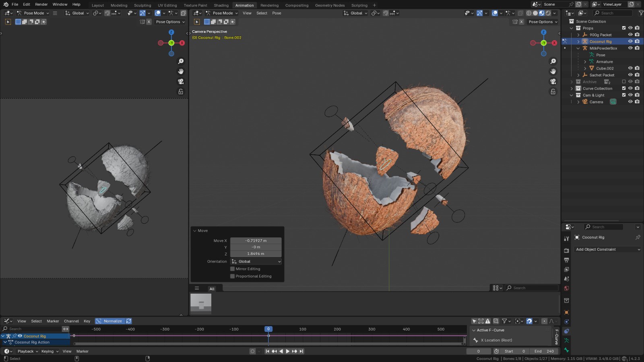
Task: Click the Move X value field
Action: pos(256,241)
